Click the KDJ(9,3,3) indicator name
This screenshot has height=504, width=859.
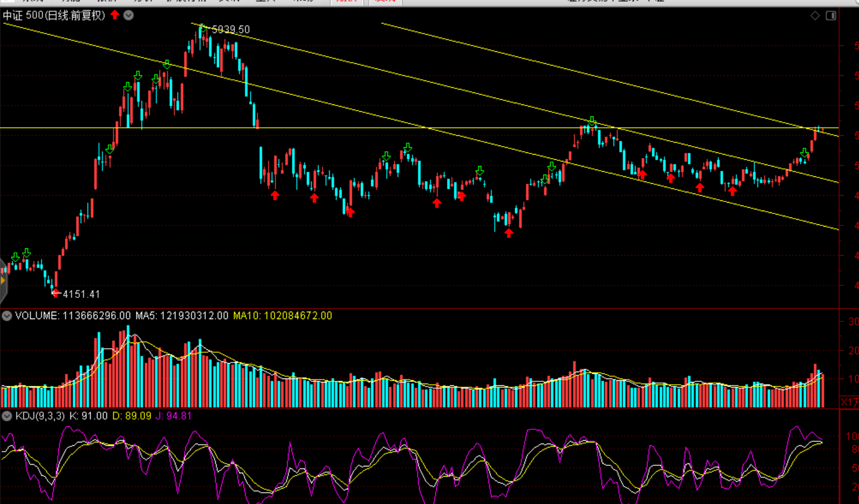pyautogui.click(x=40, y=416)
